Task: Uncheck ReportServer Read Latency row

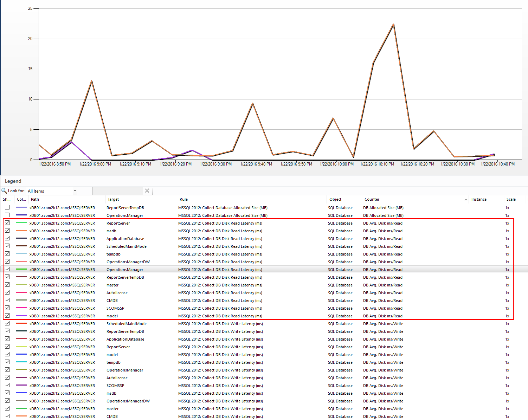Action: pos(7,223)
